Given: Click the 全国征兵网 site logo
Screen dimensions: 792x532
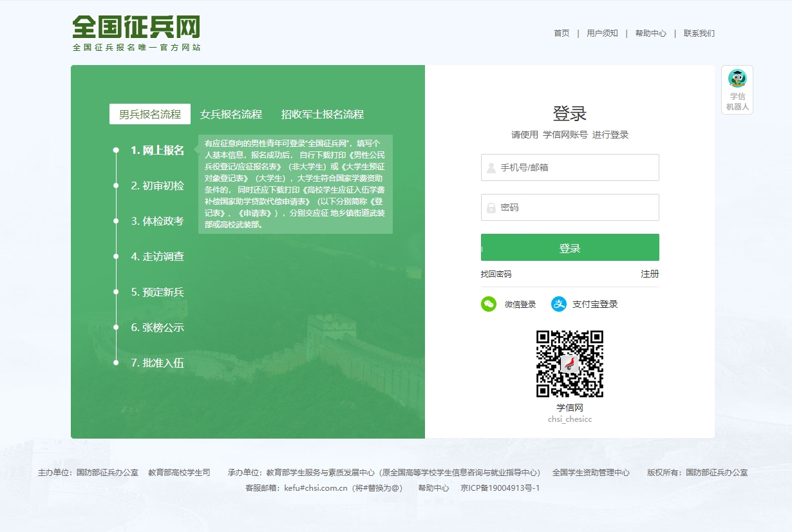Looking at the screenshot, I should coord(137,33).
